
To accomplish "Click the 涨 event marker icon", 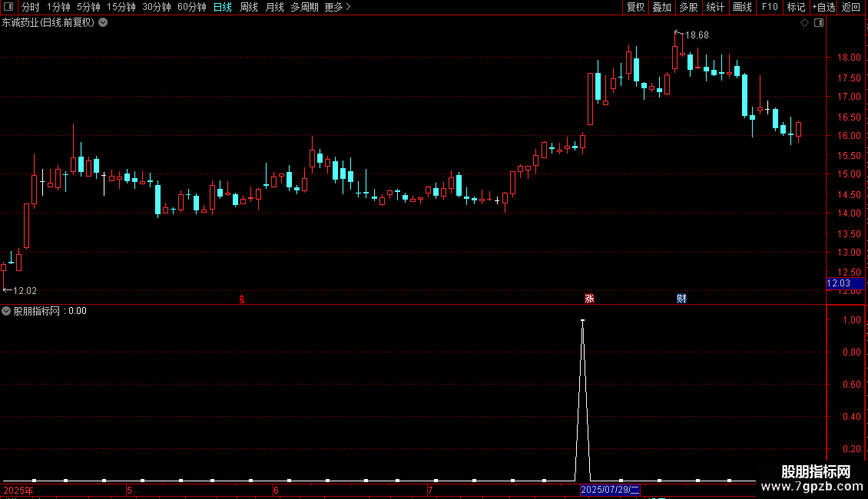I will [x=590, y=299].
